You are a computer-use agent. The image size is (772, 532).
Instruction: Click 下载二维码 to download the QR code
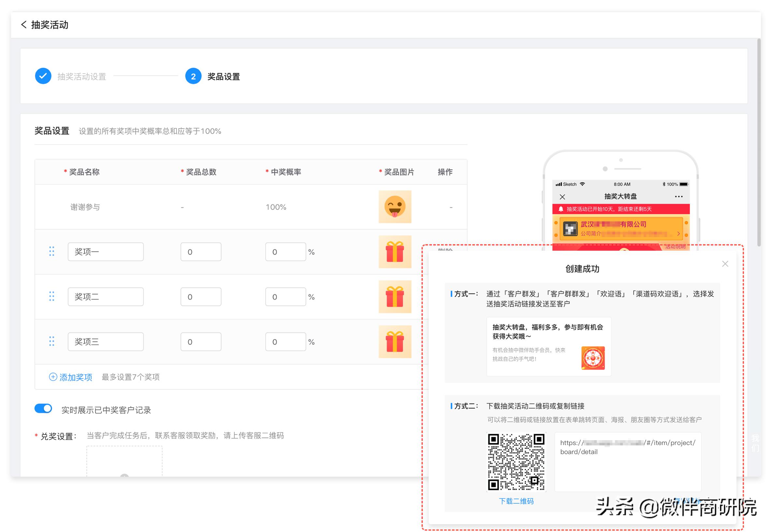(x=517, y=501)
